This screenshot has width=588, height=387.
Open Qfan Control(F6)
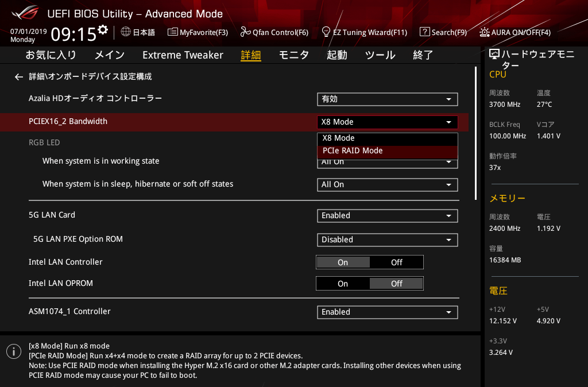pos(274,32)
